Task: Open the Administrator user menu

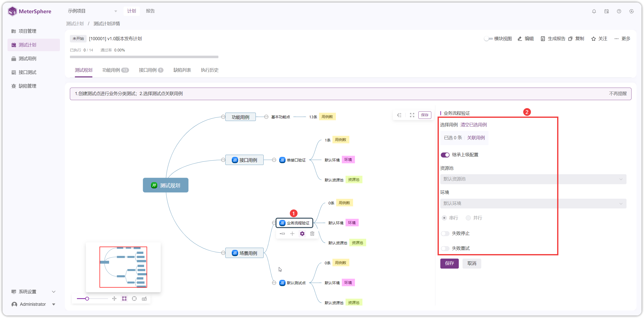Action: (33, 304)
